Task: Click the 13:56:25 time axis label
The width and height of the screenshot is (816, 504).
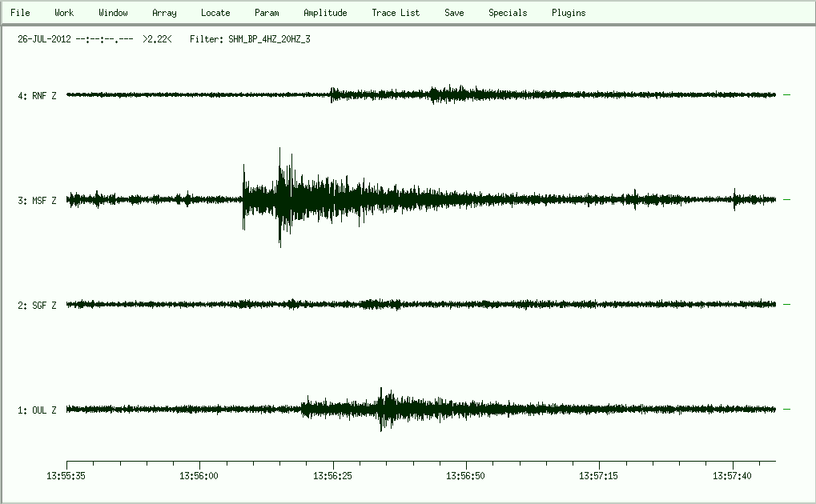Action: pyautogui.click(x=333, y=475)
